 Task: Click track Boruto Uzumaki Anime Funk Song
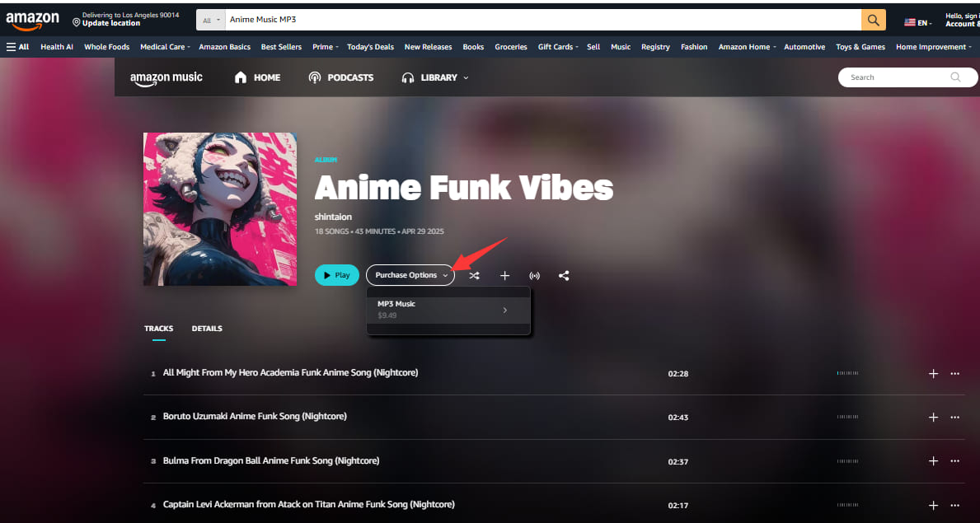(255, 416)
